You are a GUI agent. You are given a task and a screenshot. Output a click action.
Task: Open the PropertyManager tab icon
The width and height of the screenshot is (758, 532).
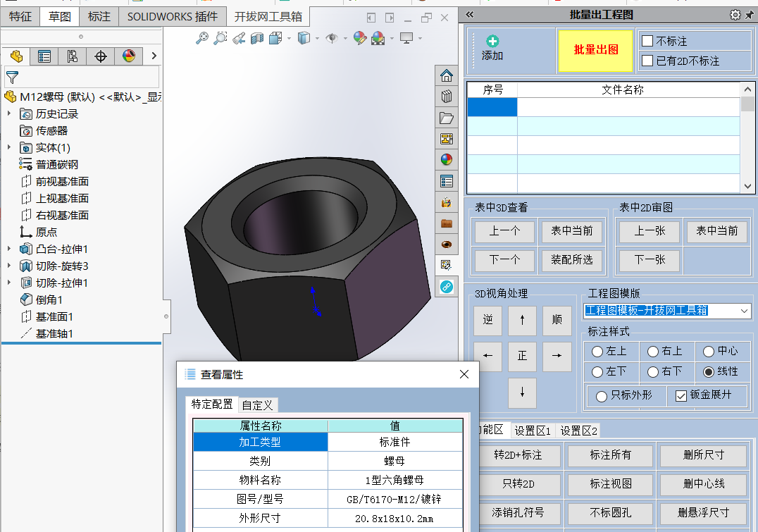(x=44, y=56)
